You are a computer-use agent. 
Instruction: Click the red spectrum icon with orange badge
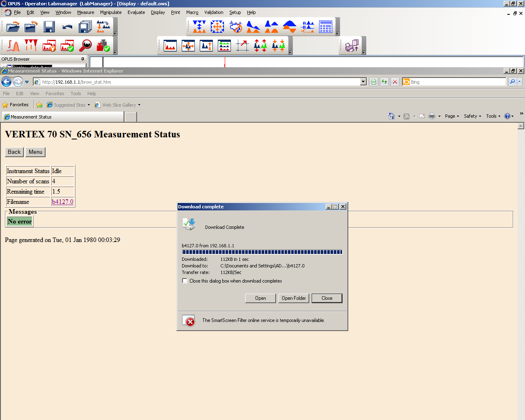[x=49, y=46]
